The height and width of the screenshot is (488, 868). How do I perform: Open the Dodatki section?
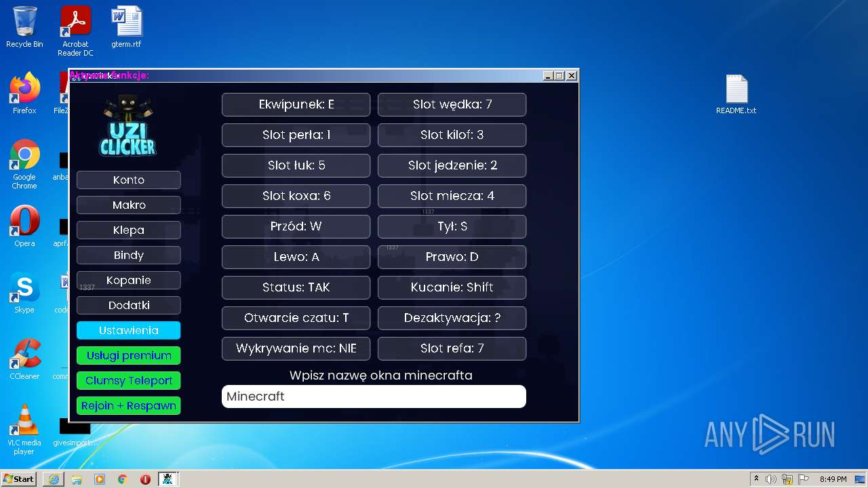tap(129, 305)
